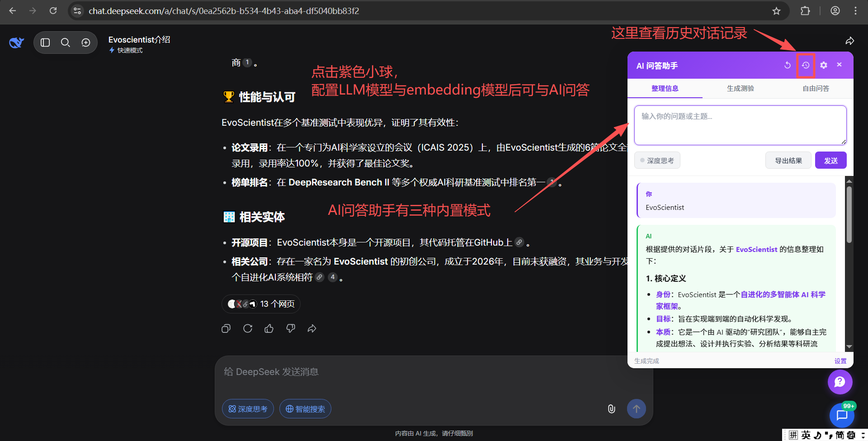Image resolution: width=868 pixels, height=441 pixels.
Task: Click the 生成完成 status text
Action: point(646,361)
